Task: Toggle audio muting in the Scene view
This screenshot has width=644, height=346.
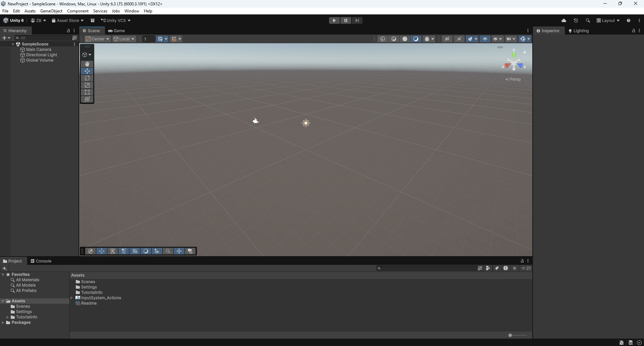Action: [459, 39]
